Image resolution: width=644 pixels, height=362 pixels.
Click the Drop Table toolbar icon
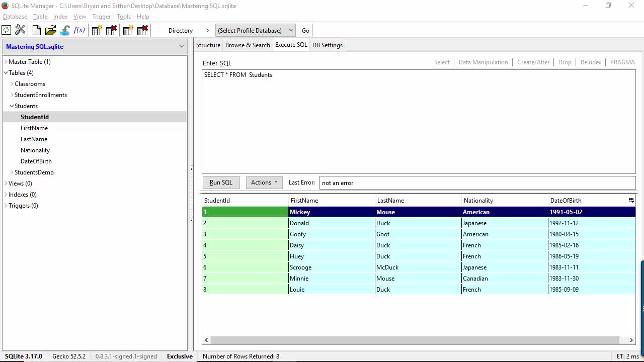click(111, 30)
